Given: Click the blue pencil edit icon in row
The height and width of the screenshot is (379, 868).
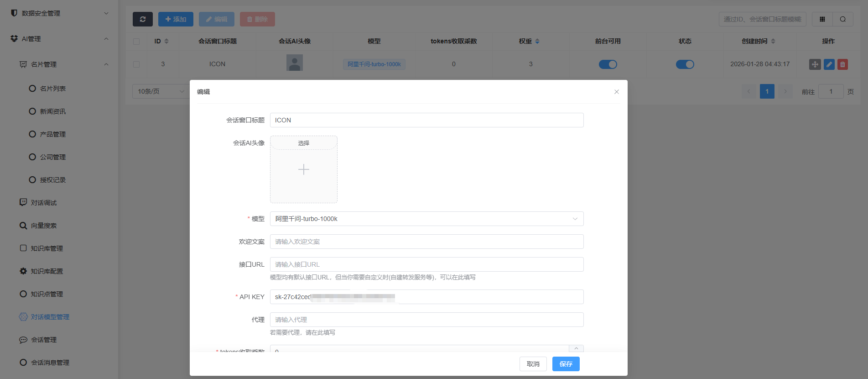Looking at the screenshot, I should (829, 64).
